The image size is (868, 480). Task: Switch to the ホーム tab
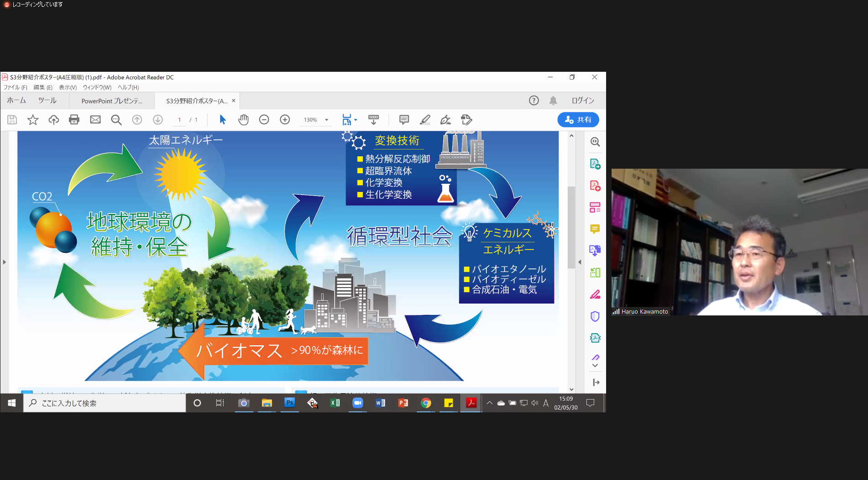pos(16,101)
